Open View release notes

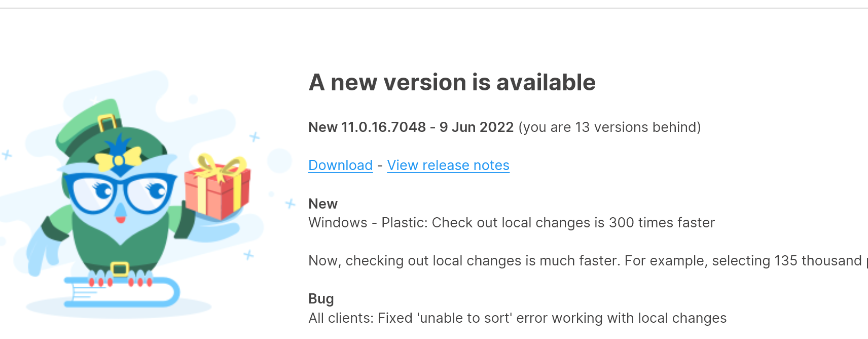pos(448,165)
